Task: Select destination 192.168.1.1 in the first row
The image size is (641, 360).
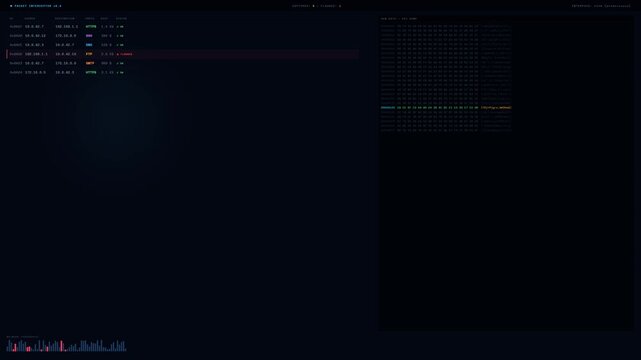Action: point(67,27)
